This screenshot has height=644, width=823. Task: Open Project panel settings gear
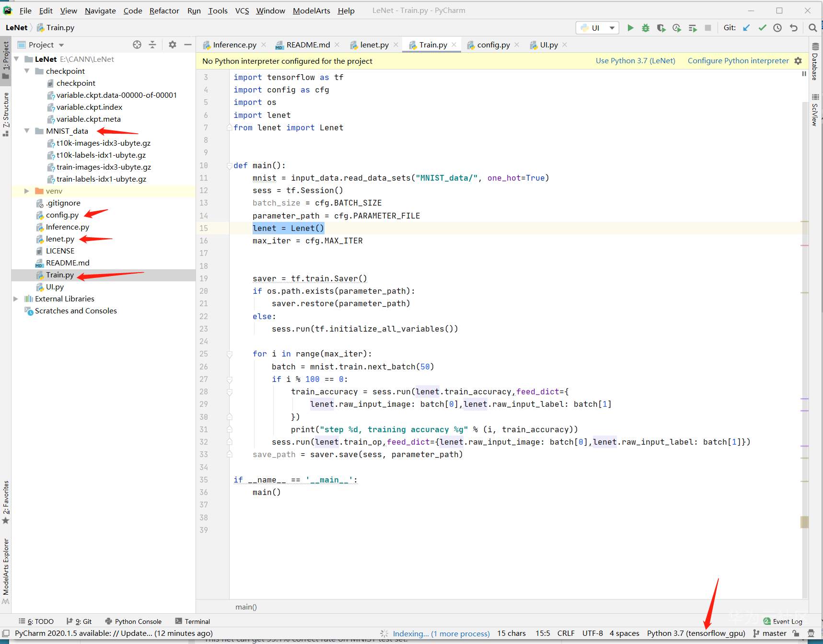tap(173, 45)
